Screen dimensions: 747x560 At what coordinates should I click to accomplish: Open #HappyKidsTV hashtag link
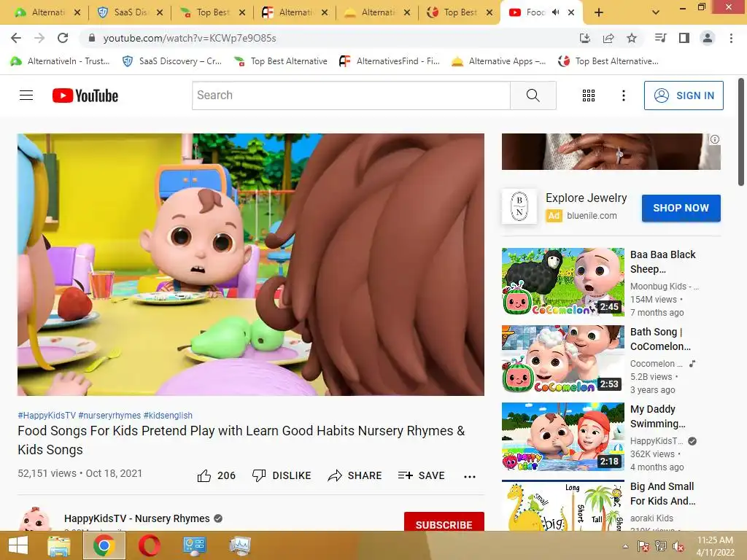coord(47,415)
